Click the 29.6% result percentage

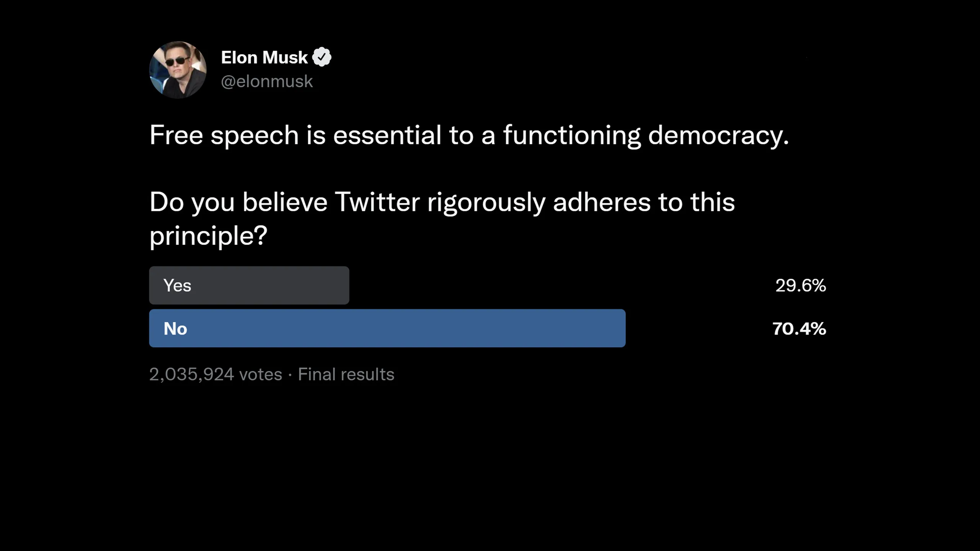[x=800, y=285]
